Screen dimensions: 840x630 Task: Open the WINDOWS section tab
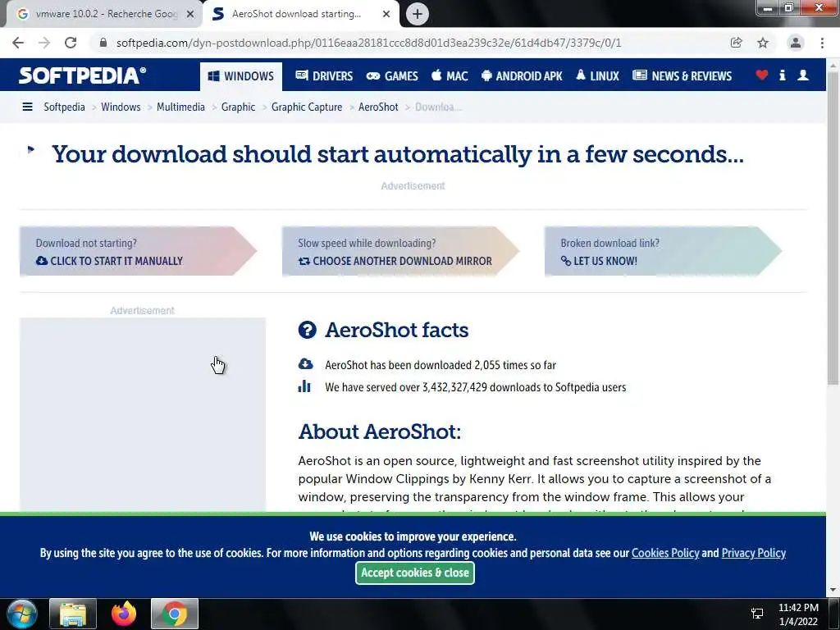(x=241, y=76)
